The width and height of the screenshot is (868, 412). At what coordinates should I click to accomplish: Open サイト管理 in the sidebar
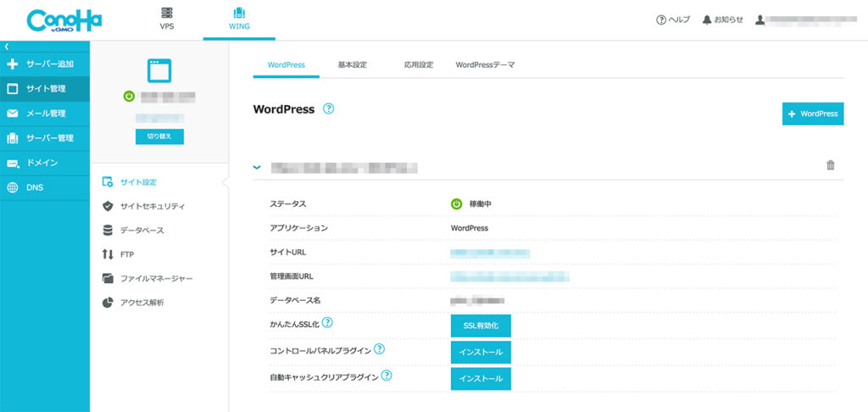(x=45, y=89)
